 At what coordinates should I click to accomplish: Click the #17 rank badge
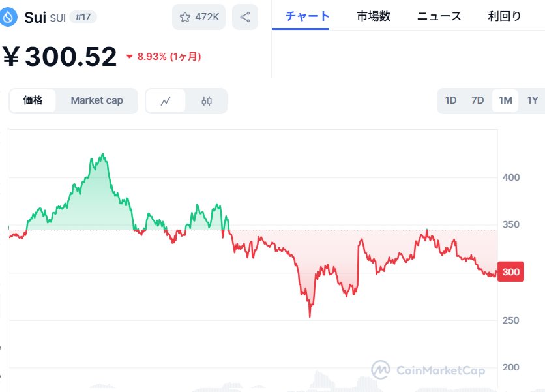point(83,17)
